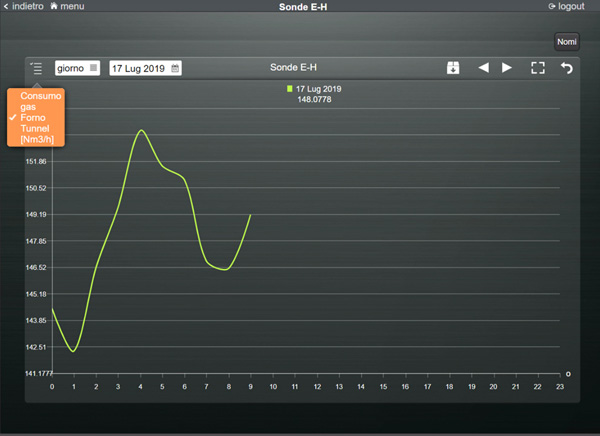Toggle fullscreen chart view

point(538,68)
